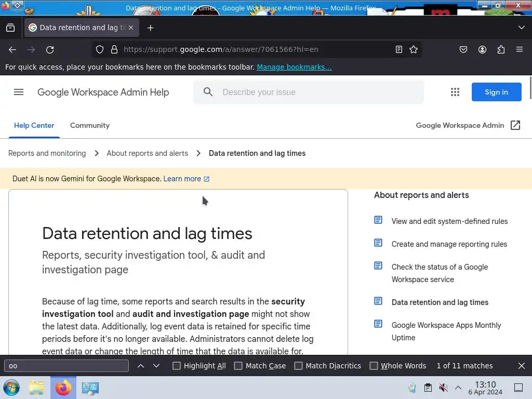Image resolution: width=532 pixels, height=399 pixels.
Task: Open the extensions puzzle icon
Action: [501, 49]
